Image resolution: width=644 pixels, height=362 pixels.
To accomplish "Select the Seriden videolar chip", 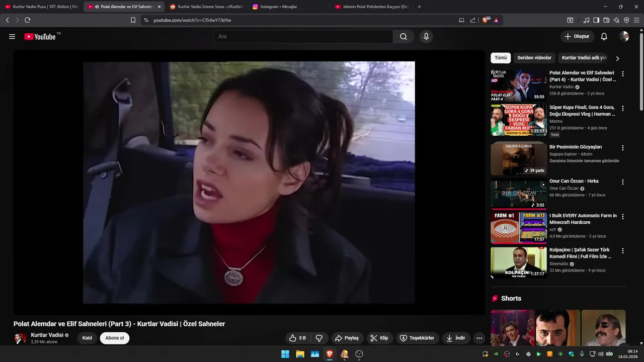I will [534, 58].
